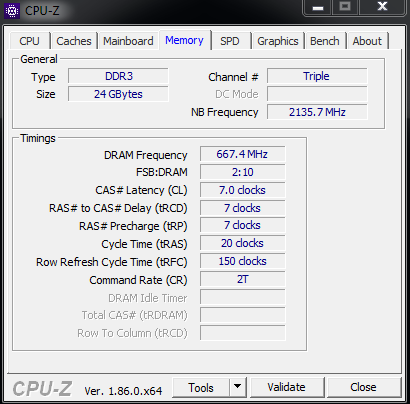Image resolution: width=410 pixels, height=404 pixels.
Task: Click the 24 GBytes size value
Action: click(118, 94)
